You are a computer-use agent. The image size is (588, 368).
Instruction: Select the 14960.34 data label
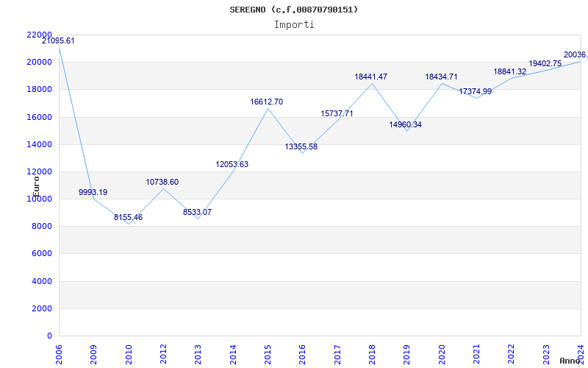(x=406, y=124)
